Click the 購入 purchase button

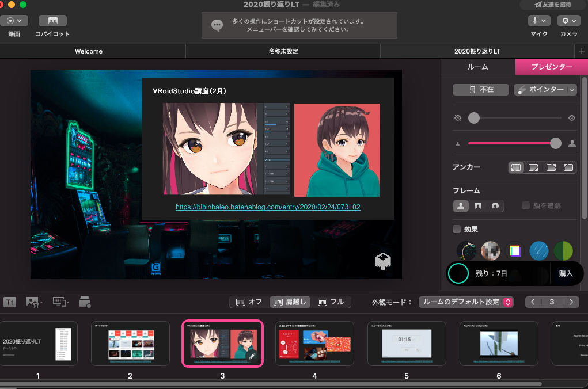pyautogui.click(x=566, y=273)
